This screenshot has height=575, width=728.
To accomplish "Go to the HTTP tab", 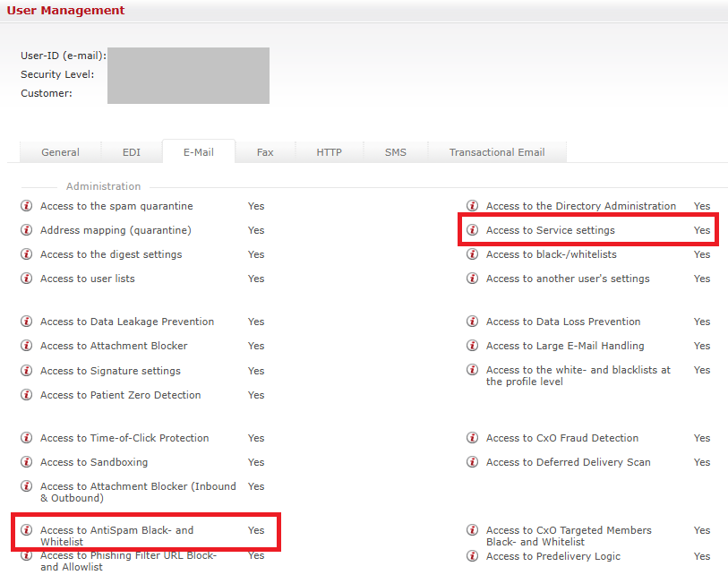I will [329, 152].
